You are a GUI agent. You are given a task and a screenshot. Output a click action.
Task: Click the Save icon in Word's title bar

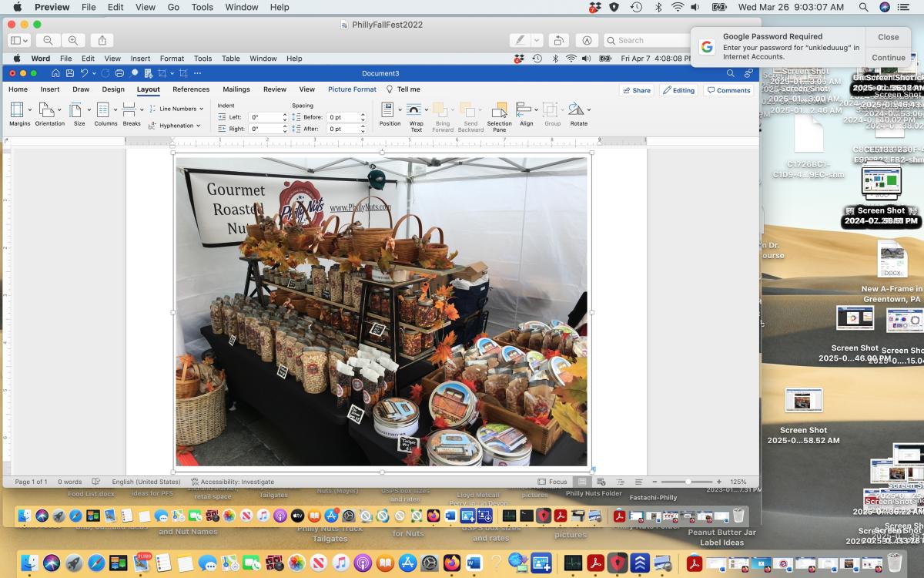[70, 73]
